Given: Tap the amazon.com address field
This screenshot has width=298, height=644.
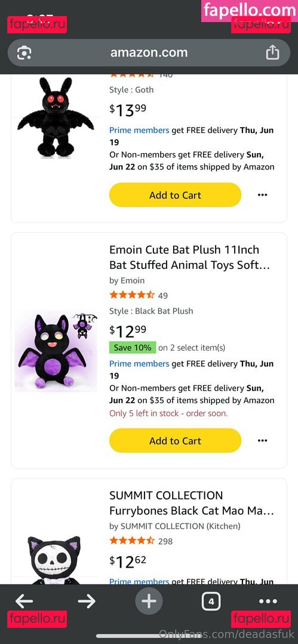Looking at the screenshot, I should (149, 52).
